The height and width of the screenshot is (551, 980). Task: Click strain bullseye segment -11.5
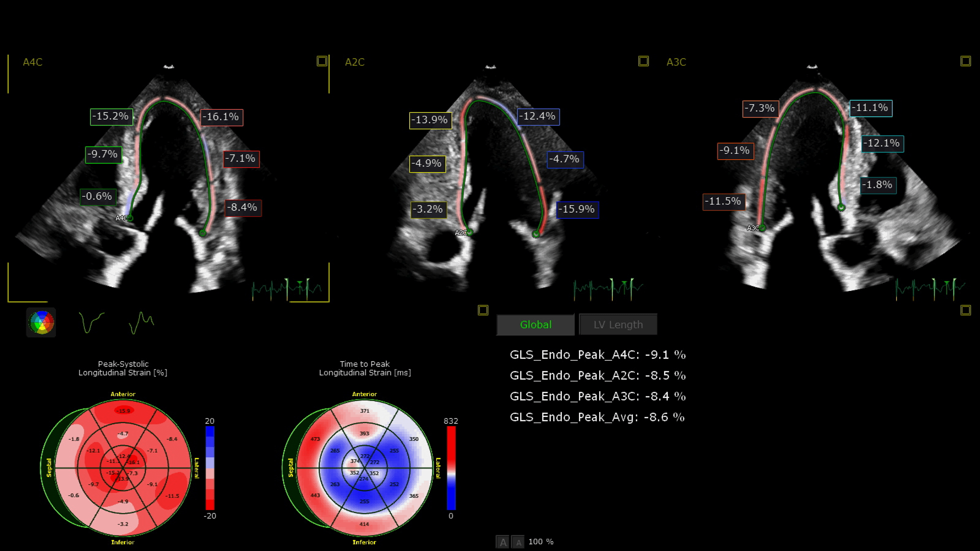click(x=172, y=496)
